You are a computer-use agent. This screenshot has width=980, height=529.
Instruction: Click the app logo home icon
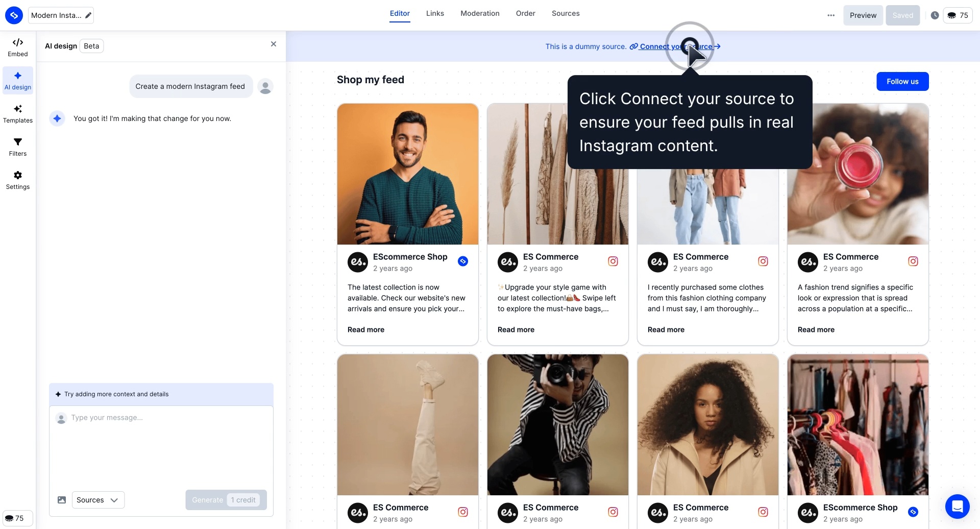click(x=14, y=15)
